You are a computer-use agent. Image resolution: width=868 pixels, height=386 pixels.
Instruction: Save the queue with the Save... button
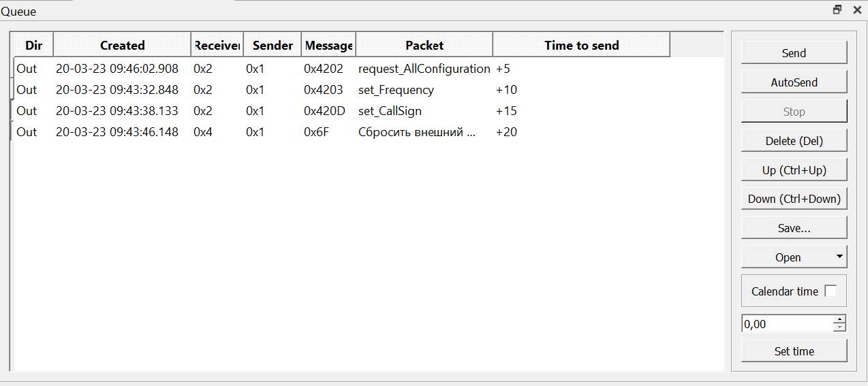click(x=794, y=229)
